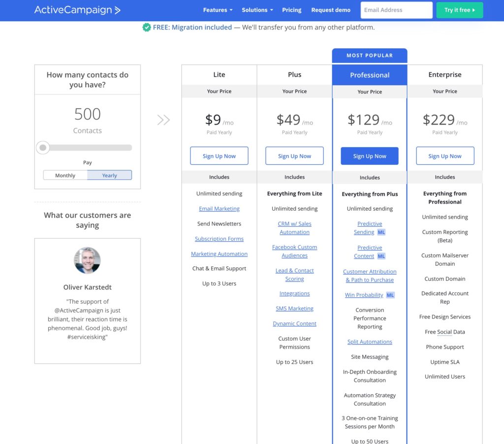
Task: Open the Dynamic Content link
Action: pos(294,323)
